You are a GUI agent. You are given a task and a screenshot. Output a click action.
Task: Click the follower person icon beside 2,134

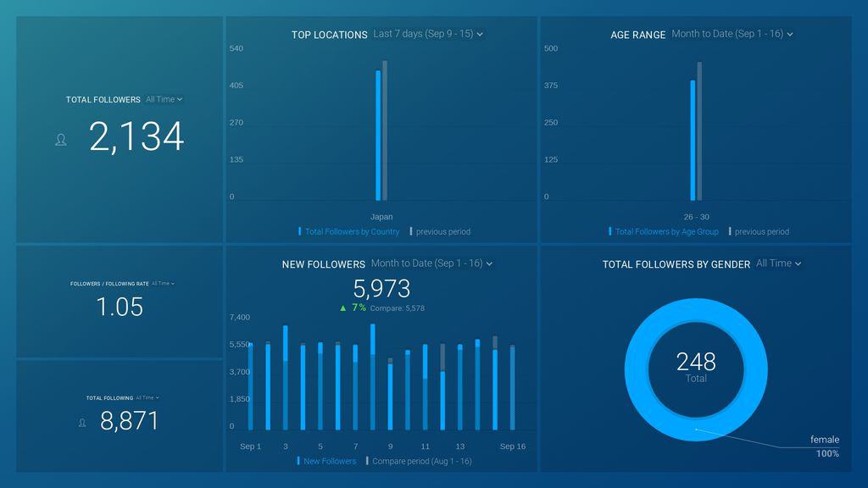[60, 139]
